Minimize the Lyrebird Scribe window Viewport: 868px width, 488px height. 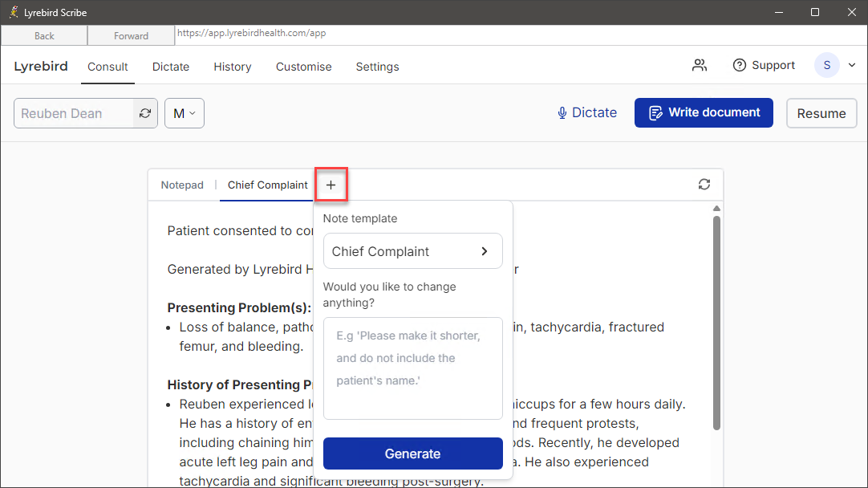click(x=778, y=11)
